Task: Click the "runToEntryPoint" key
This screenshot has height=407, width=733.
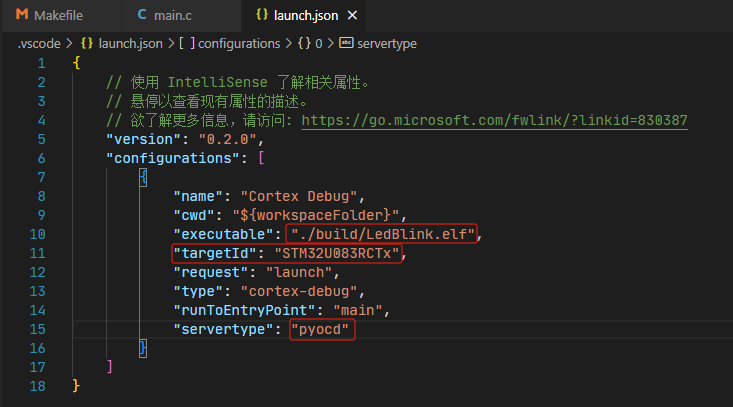Action: click(244, 310)
